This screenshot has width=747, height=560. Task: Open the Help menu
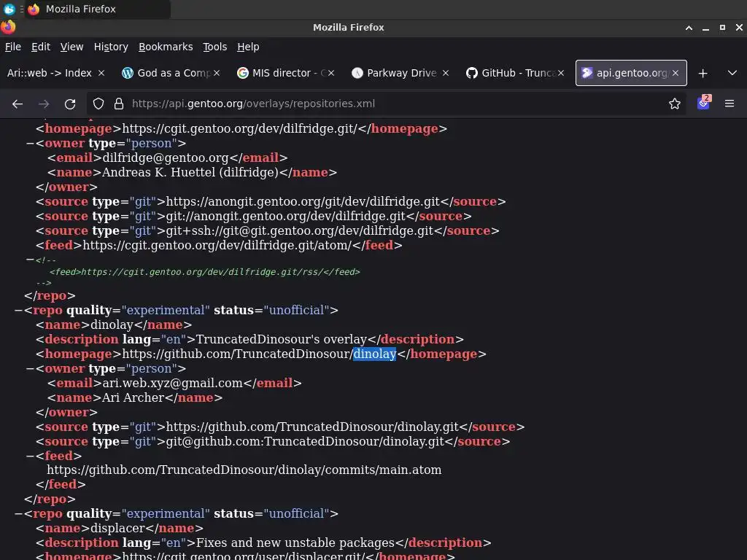(x=248, y=47)
